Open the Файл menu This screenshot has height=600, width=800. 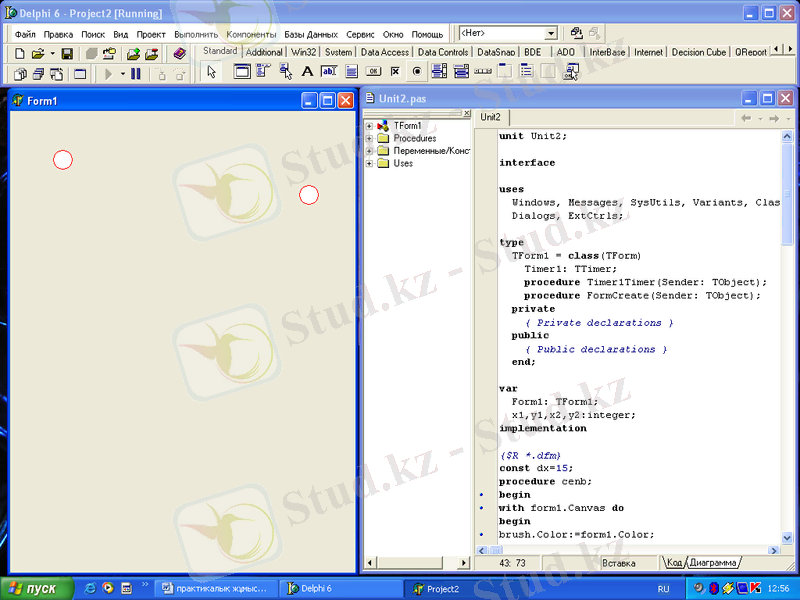pos(25,34)
